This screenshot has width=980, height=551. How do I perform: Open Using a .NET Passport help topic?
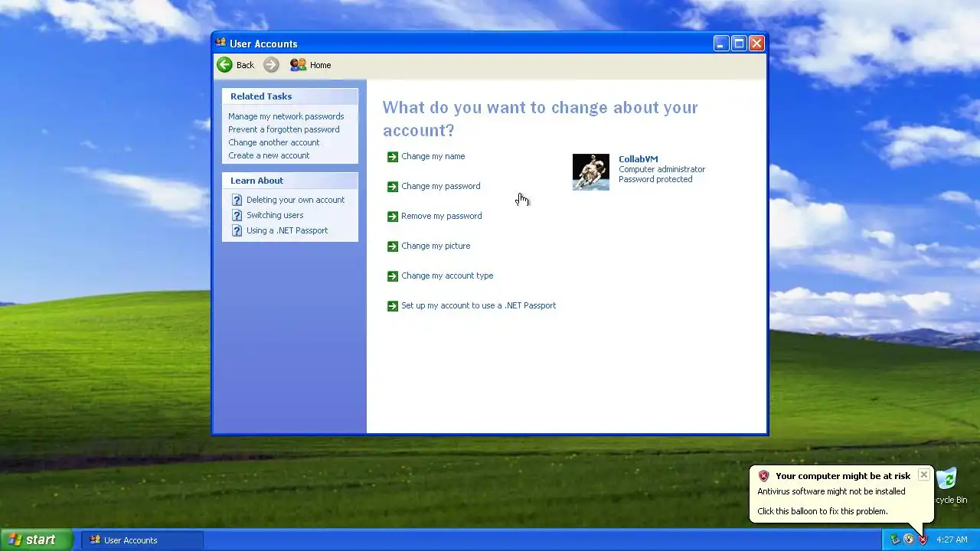click(287, 230)
